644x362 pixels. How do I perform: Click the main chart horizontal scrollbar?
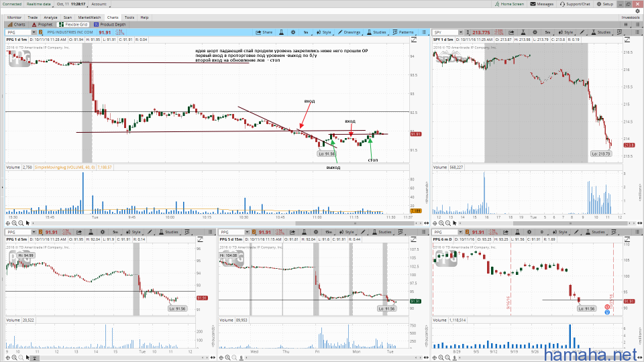tap(356, 223)
